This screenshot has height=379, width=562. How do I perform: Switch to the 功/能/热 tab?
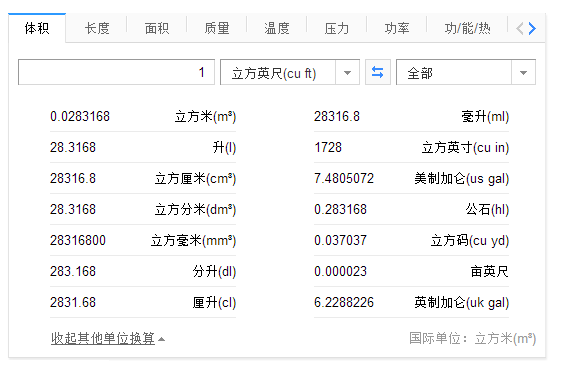(467, 28)
